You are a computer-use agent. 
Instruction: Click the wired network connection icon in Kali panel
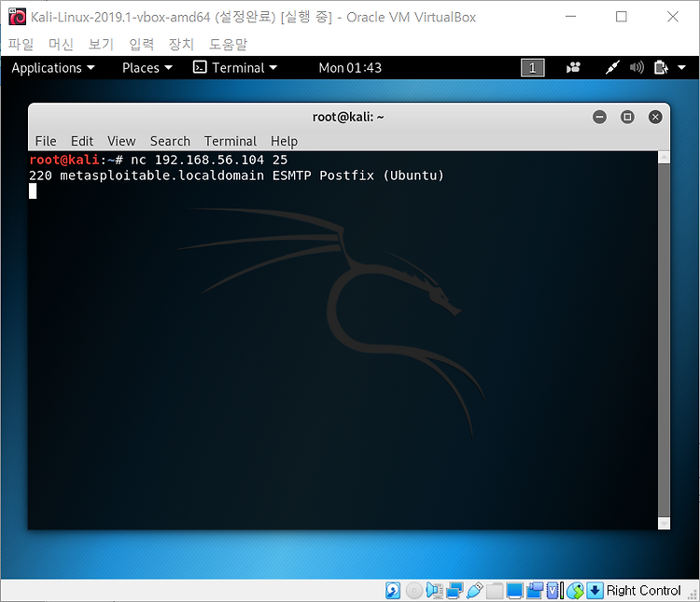(x=612, y=67)
